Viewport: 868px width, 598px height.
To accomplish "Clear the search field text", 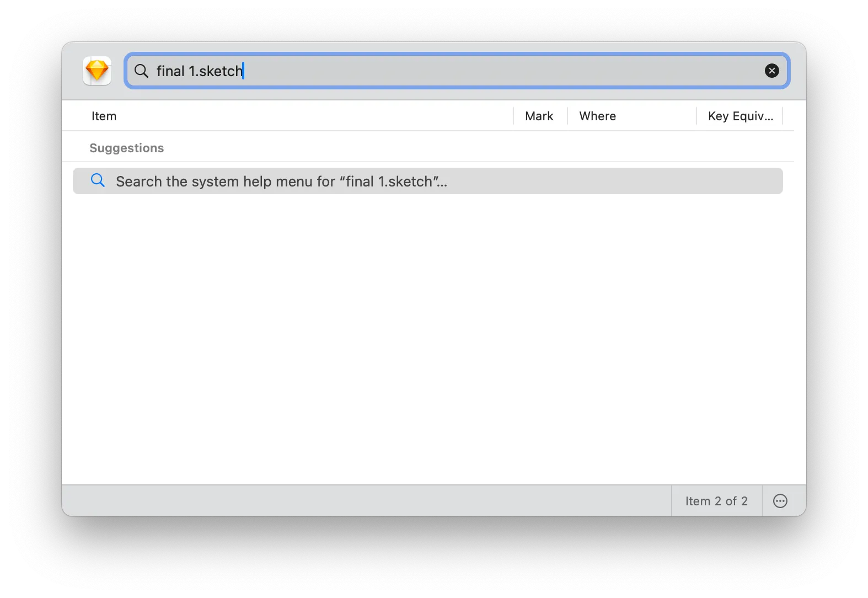I will click(771, 71).
